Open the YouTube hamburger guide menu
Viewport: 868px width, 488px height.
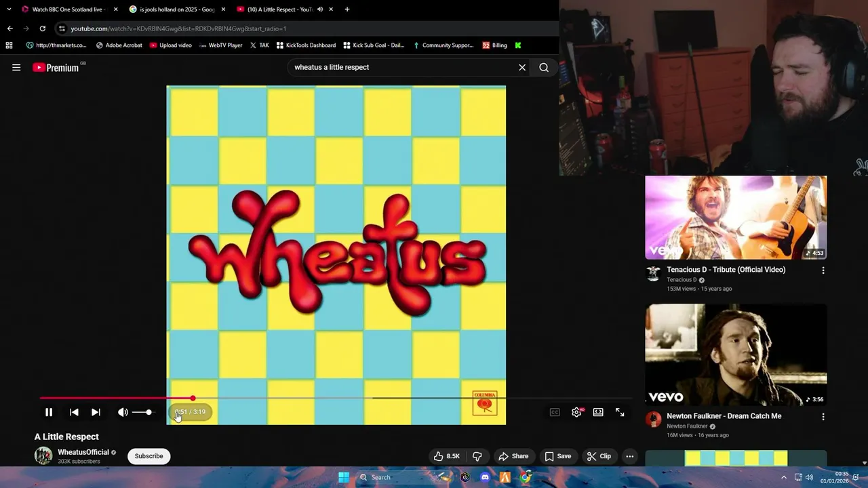[x=16, y=67]
